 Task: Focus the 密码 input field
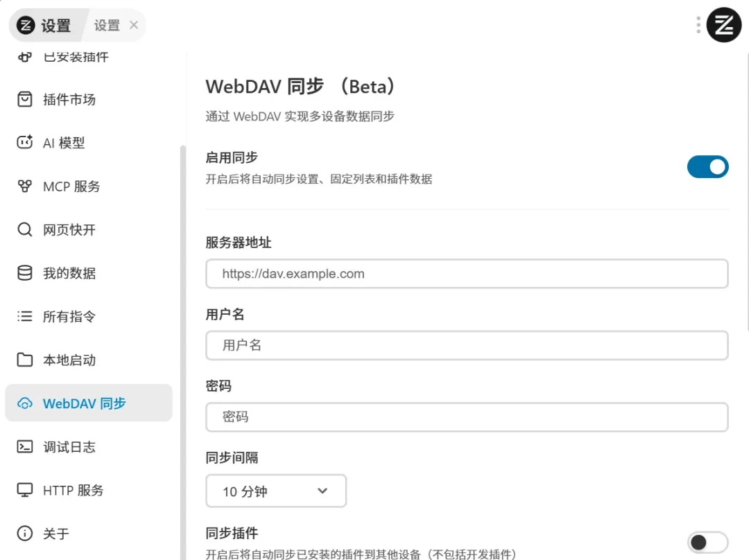467,417
